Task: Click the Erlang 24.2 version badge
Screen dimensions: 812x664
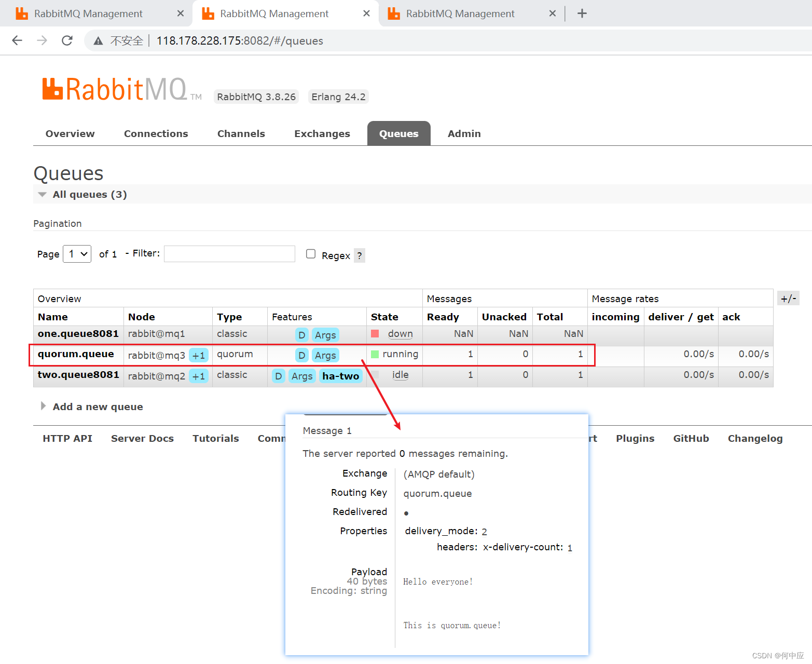Action: (x=338, y=97)
